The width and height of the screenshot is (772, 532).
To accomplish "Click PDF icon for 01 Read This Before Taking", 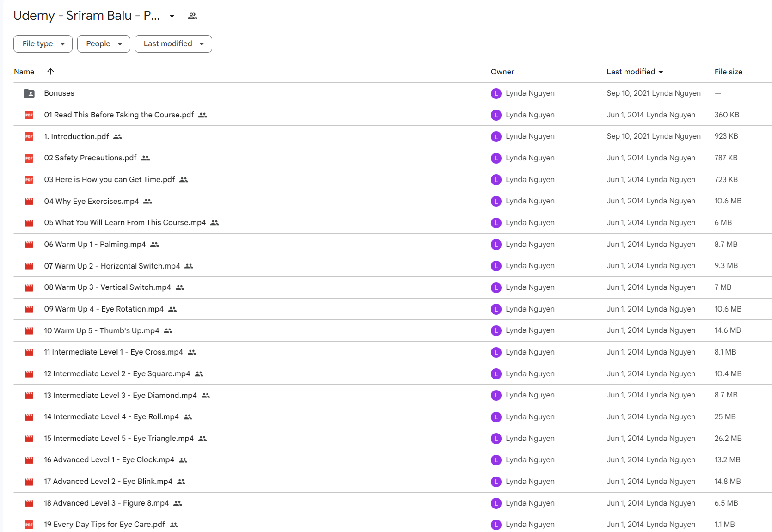I will click(29, 115).
